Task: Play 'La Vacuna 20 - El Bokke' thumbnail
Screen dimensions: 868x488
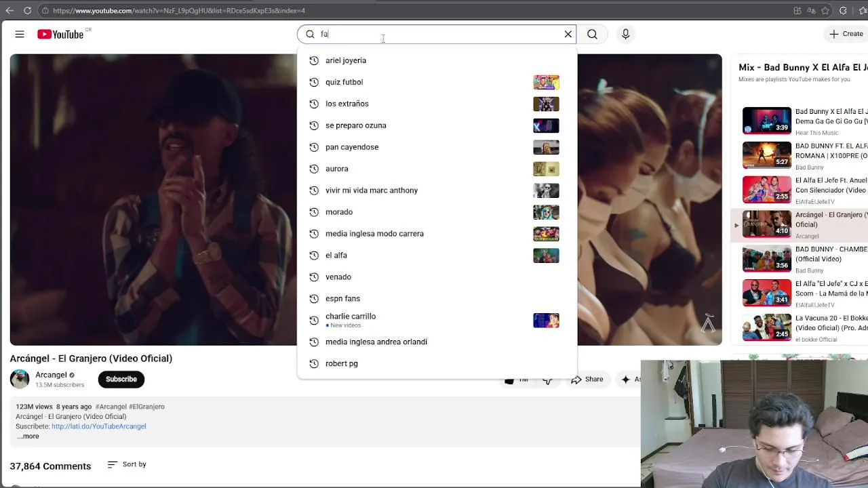Action: (766, 328)
